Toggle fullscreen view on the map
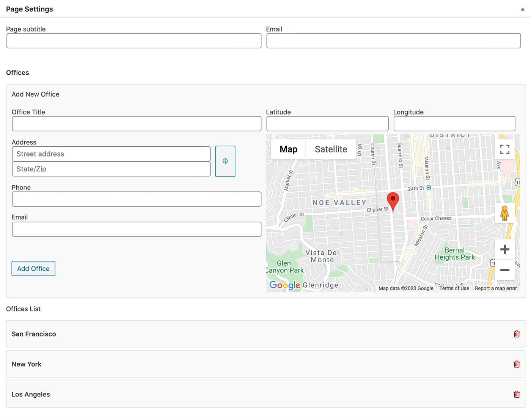This screenshot has width=531, height=420. pyautogui.click(x=504, y=149)
